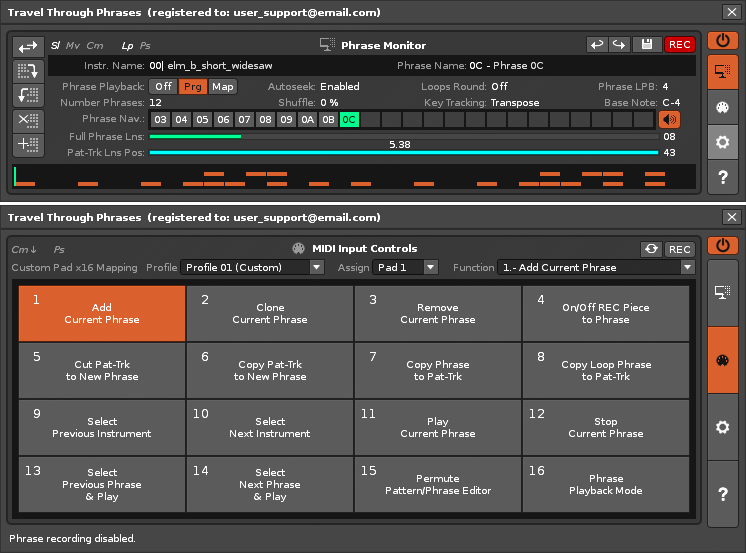Click the swap arrows icon at top left
The image size is (746, 553).
tap(29, 47)
